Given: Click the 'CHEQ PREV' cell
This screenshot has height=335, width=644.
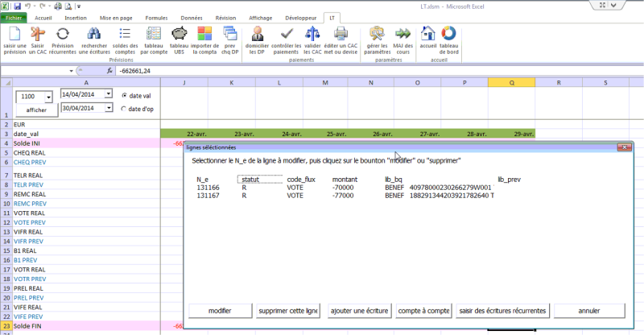Looking at the screenshot, I should pos(86,162).
